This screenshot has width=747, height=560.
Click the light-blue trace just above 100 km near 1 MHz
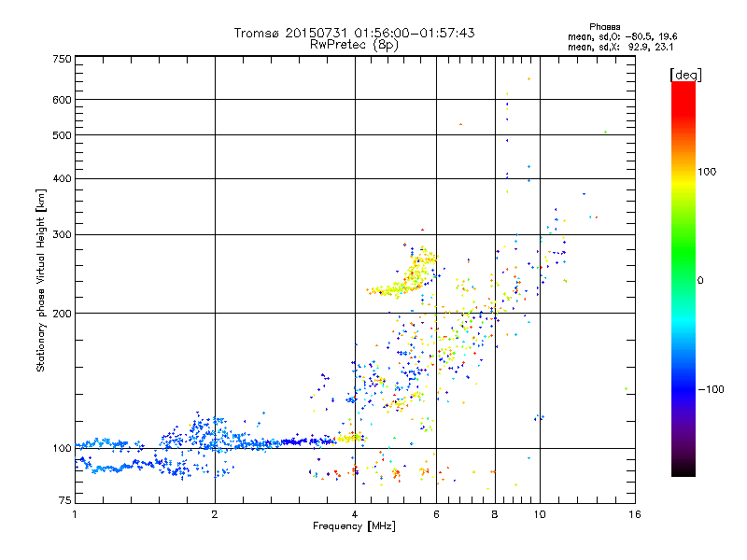[x=103, y=443]
